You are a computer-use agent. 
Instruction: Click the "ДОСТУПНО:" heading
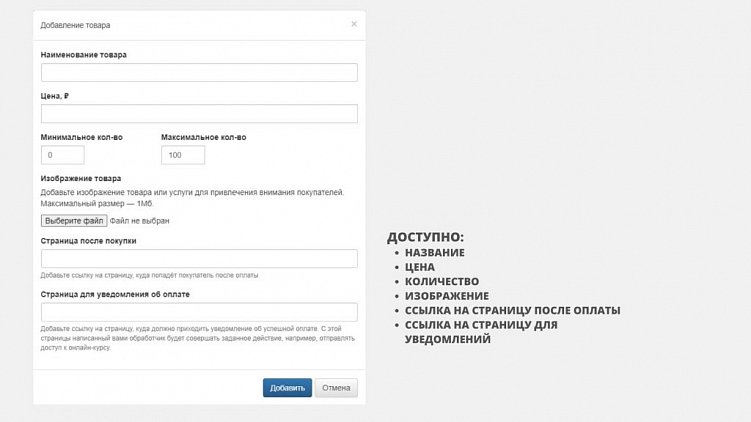pos(425,237)
